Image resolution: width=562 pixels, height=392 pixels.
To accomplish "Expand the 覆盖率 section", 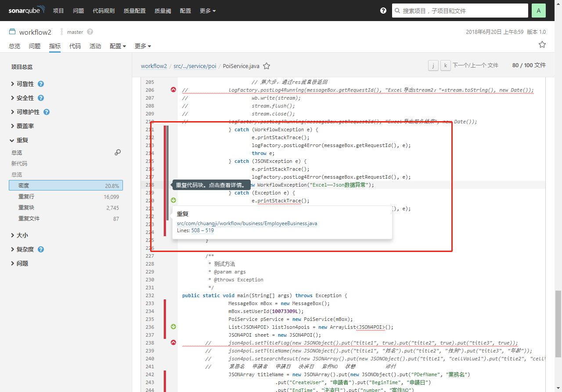I will tap(22, 126).
